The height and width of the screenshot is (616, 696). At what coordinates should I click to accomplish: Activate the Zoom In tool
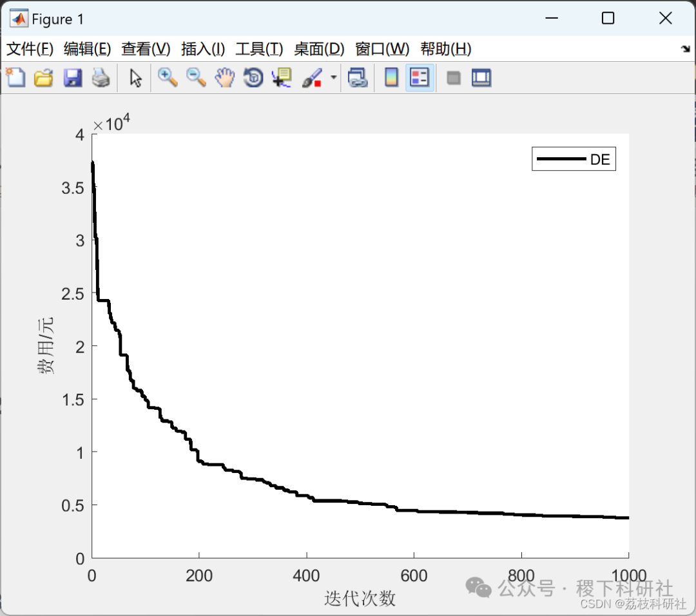point(168,78)
